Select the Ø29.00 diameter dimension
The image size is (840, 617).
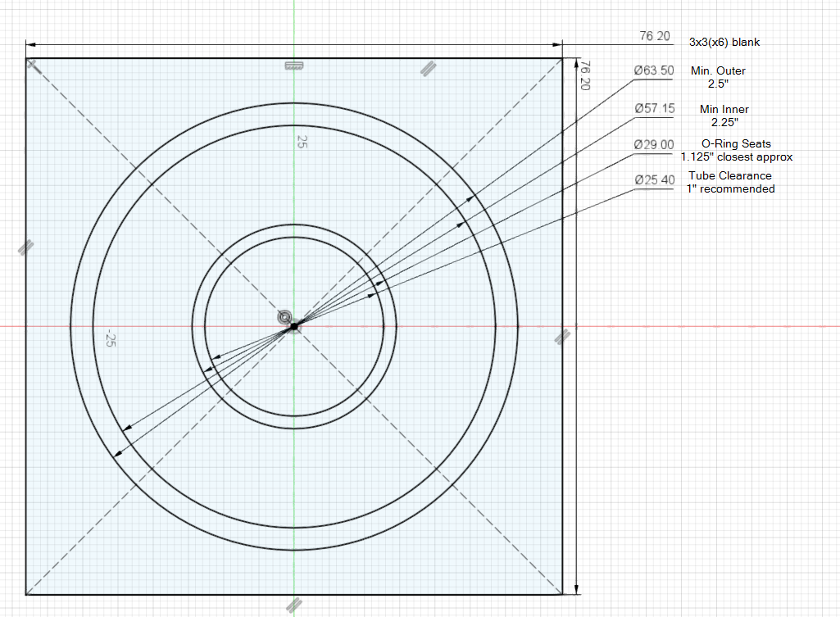tap(654, 145)
